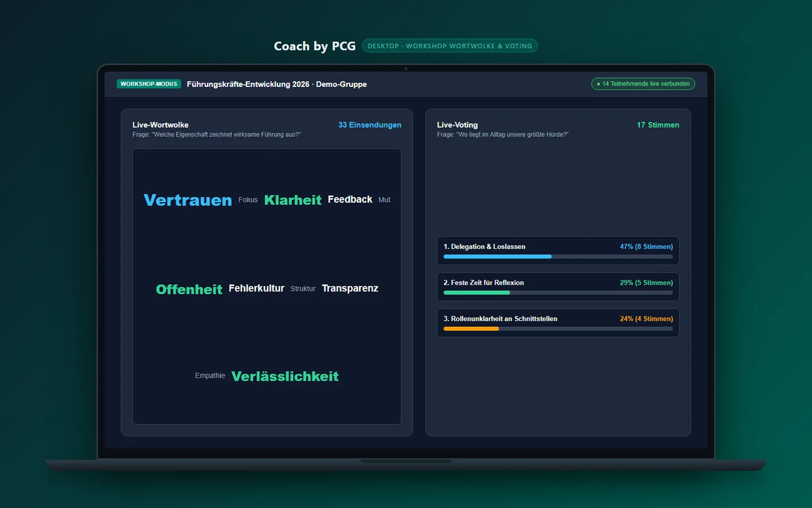Click the Coach by PCG title
812x508 pixels.
(x=315, y=46)
